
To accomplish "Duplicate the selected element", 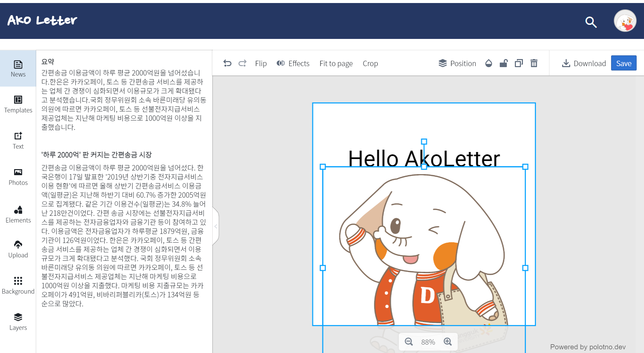I will [519, 63].
